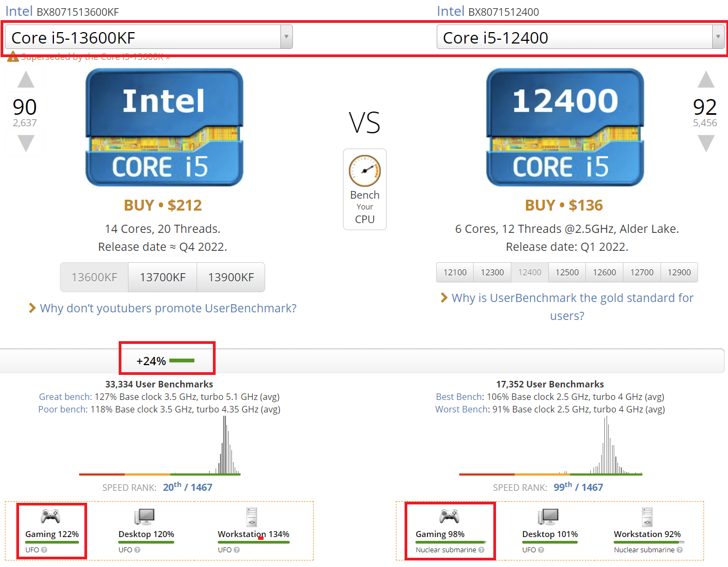The height and width of the screenshot is (567, 728).
Task: Click help icon beside Nuclear submarine under Workstation 92%
Action: (680, 550)
